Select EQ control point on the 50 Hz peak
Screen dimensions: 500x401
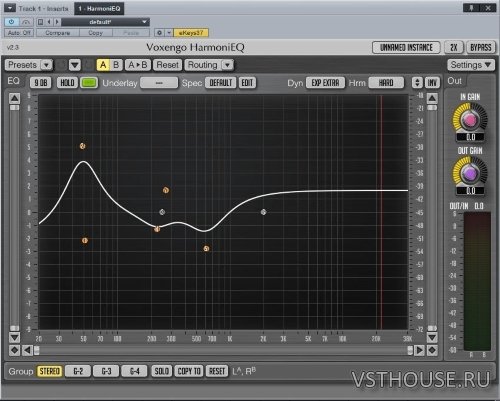tap(83, 146)
